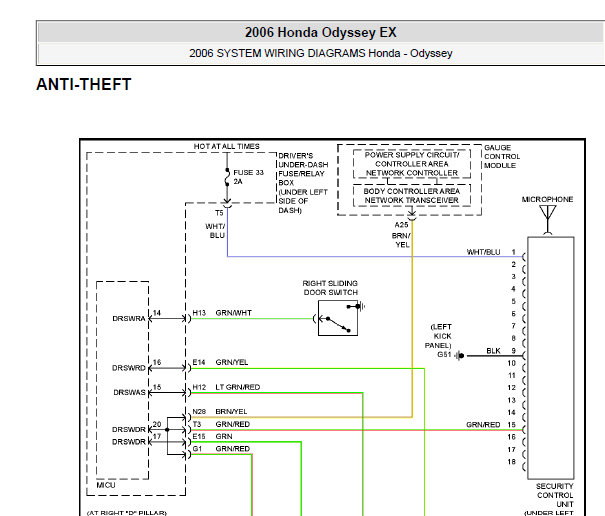605x516 pixels.
Task: Click the "DRSWDR" label at pin 20
Action: [129, 429]
